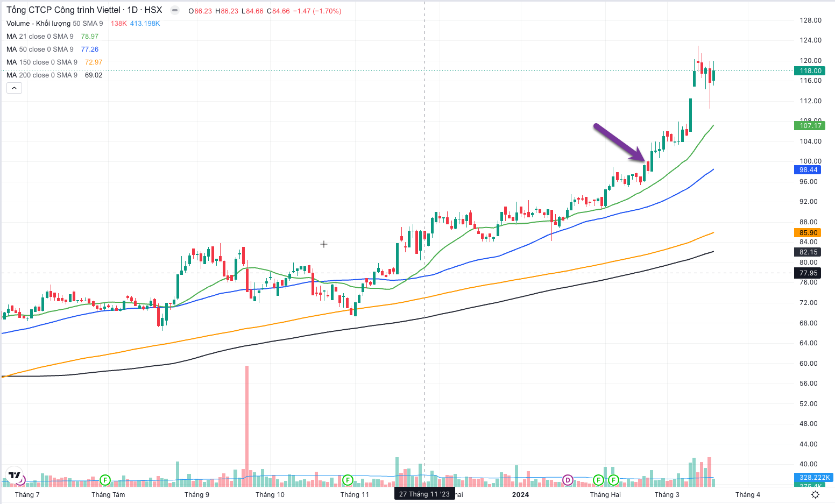This screenshot has width=835, height=504.
Task: Click the Tháng Hai label on the time axis
Action: 605,495
